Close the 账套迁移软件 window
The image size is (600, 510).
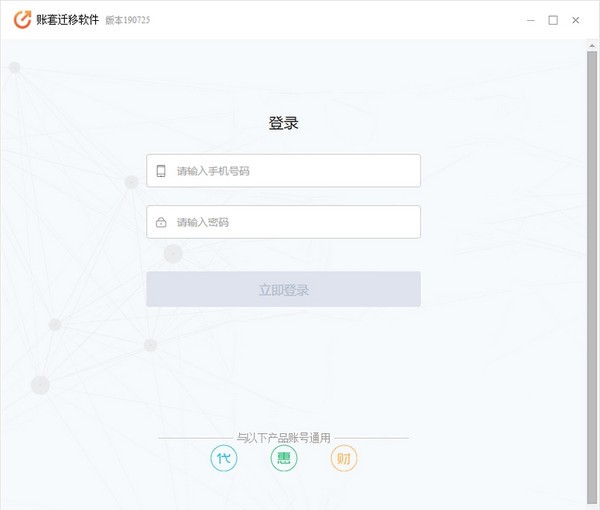(575, 20)
